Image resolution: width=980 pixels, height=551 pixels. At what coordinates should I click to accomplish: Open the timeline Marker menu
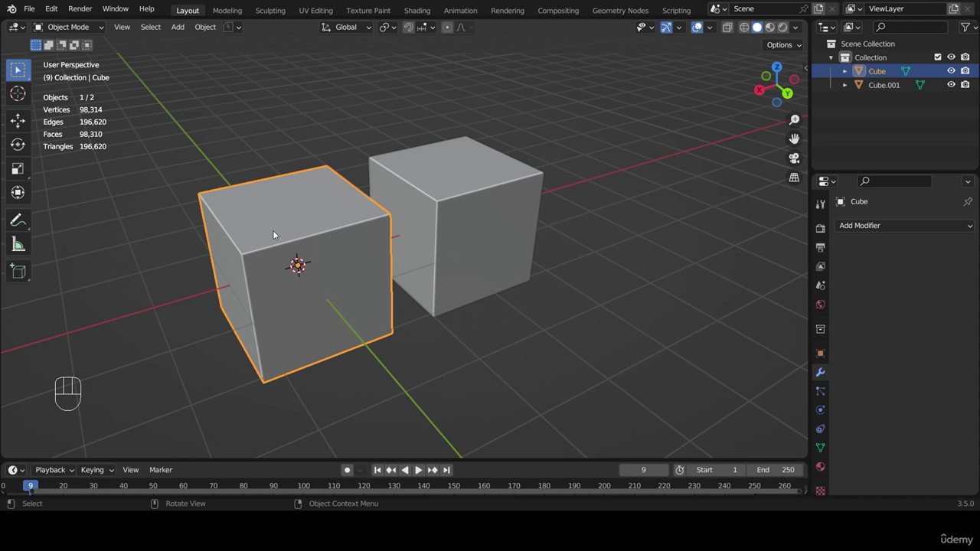click(161, 470)
